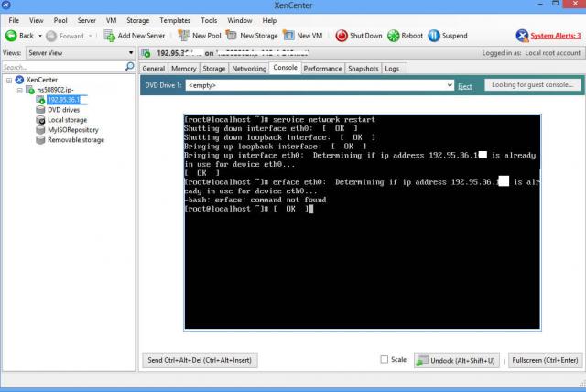Click the DVD drives storage icon

click(40, 110)
